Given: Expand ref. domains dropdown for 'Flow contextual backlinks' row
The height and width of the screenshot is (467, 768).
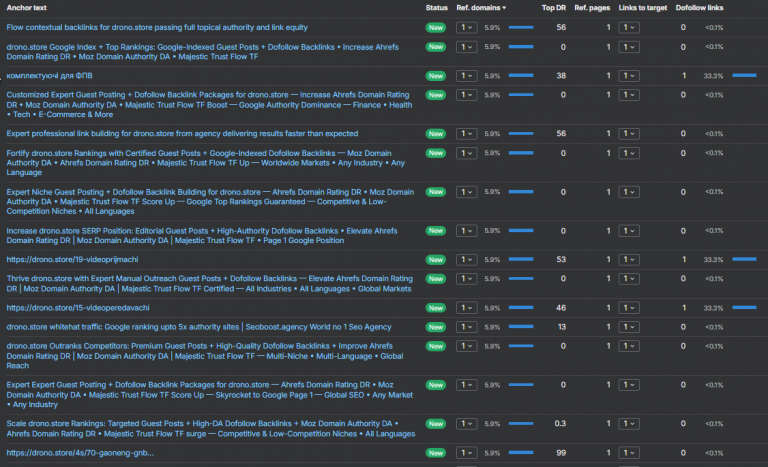Looking at the screenshot, I should 466,27.
